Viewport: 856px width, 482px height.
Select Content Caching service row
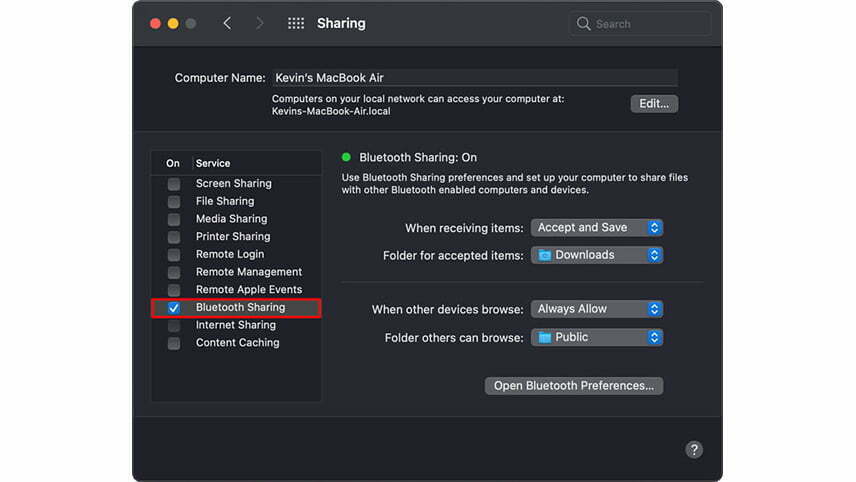point(236,343)
